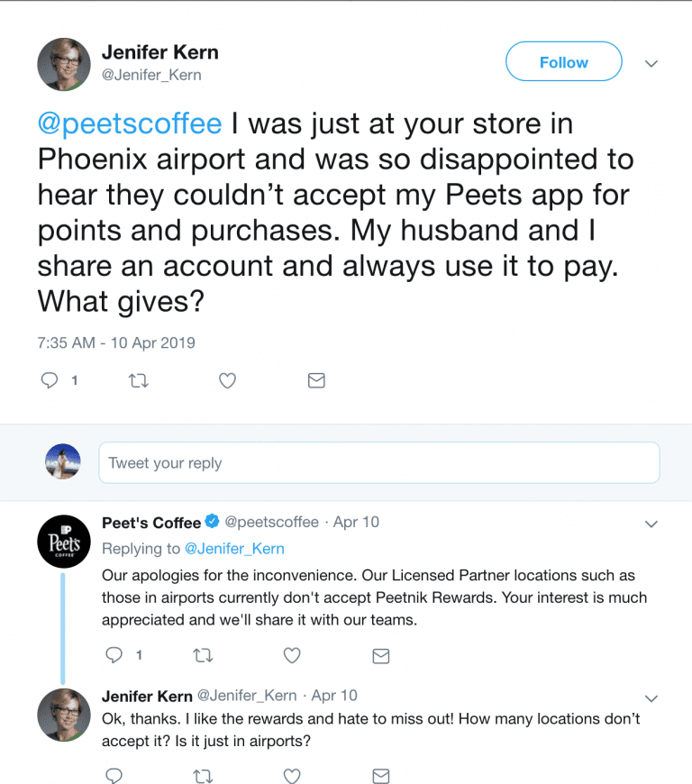Reply to Jenifer Kern's main tweet
The image size is (692, 784).
click(50, 381)
